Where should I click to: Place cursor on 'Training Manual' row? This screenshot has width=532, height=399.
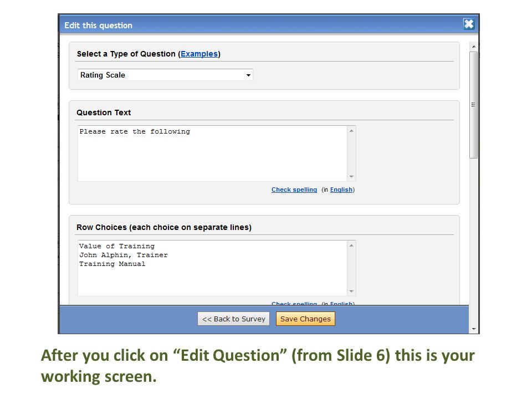[x=112, y=264]
